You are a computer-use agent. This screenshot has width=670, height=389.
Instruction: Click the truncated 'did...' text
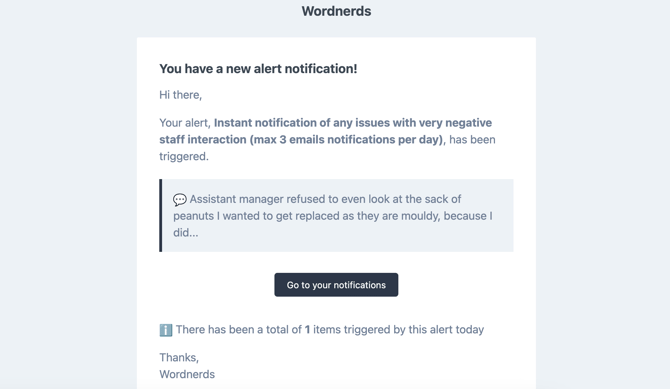coord(185,233)
